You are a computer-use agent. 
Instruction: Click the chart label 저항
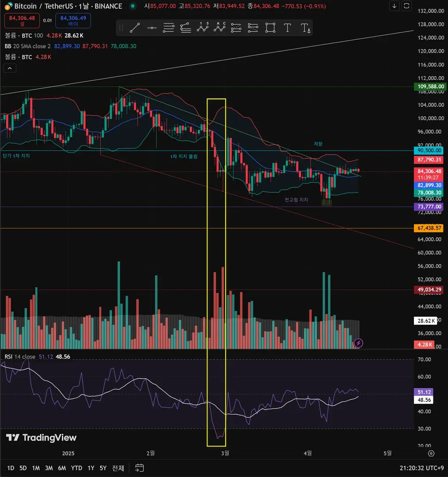point(318,144)
